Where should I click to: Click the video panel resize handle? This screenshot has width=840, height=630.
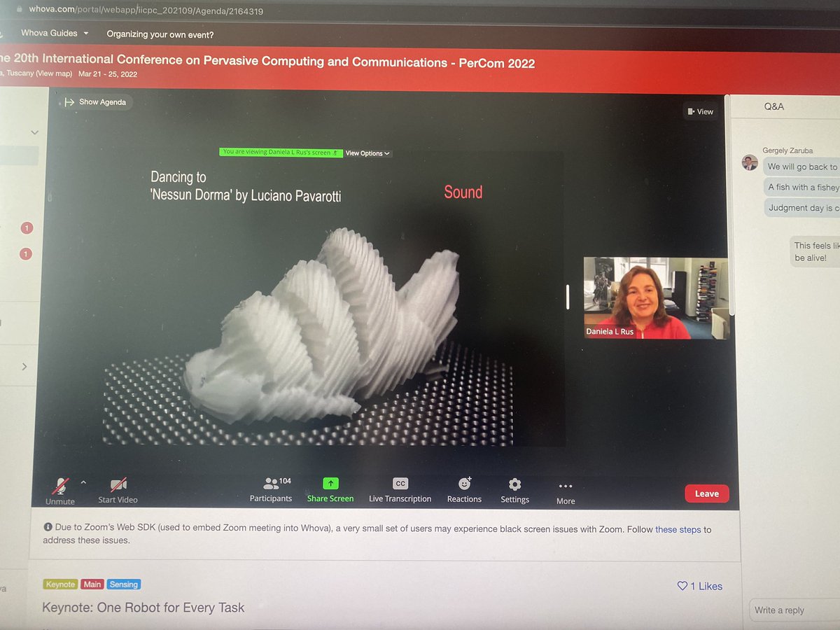click(x=568, y=297)
